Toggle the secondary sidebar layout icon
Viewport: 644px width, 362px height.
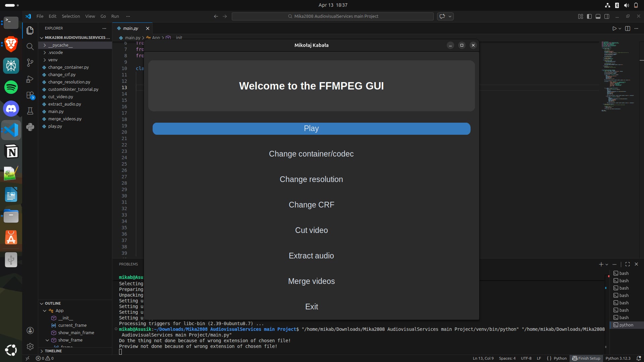click(607, 16)
